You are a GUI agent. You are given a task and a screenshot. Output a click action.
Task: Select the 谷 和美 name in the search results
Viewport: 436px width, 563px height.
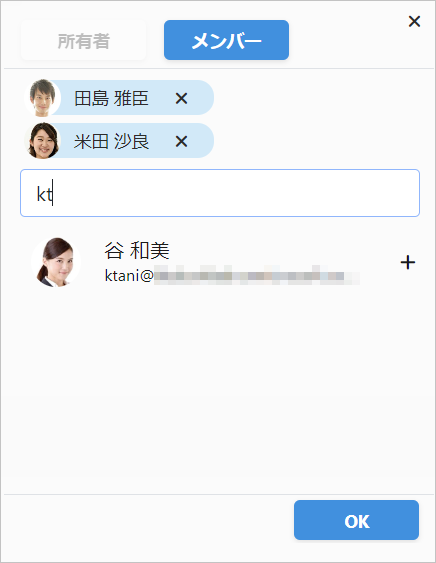click(x=137, y=250)
